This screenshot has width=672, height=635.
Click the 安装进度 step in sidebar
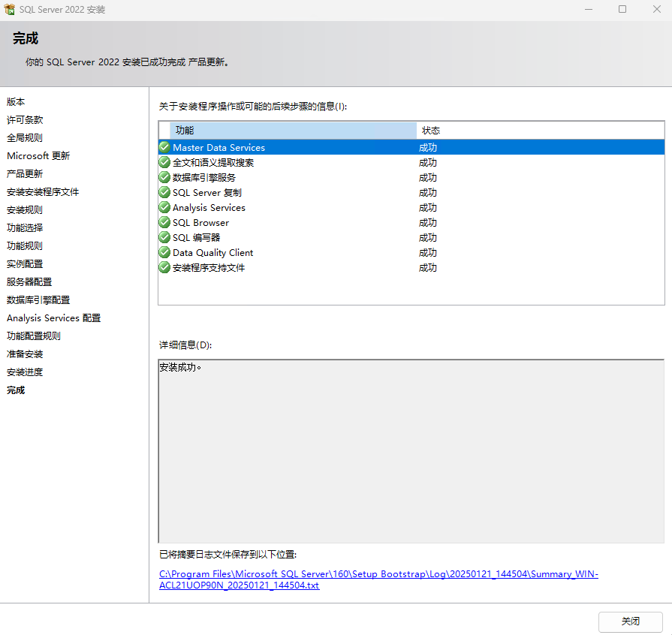point(25,372)
